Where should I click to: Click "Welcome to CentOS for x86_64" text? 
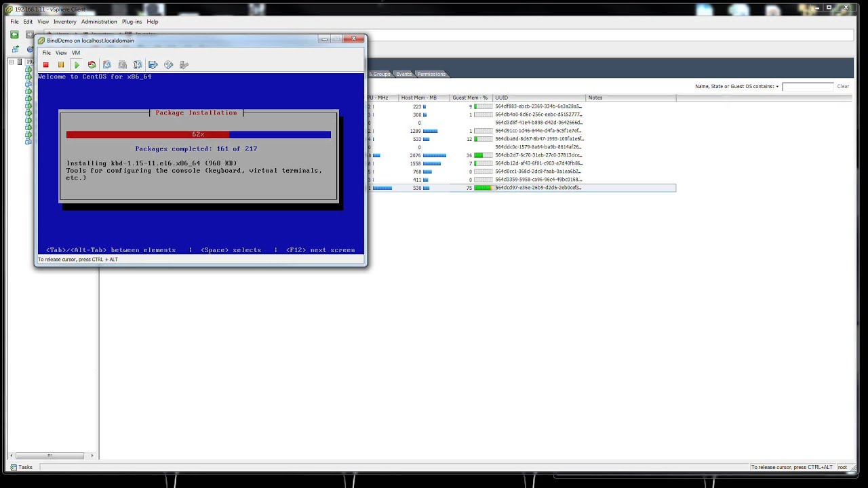click(x=95, y=77)
